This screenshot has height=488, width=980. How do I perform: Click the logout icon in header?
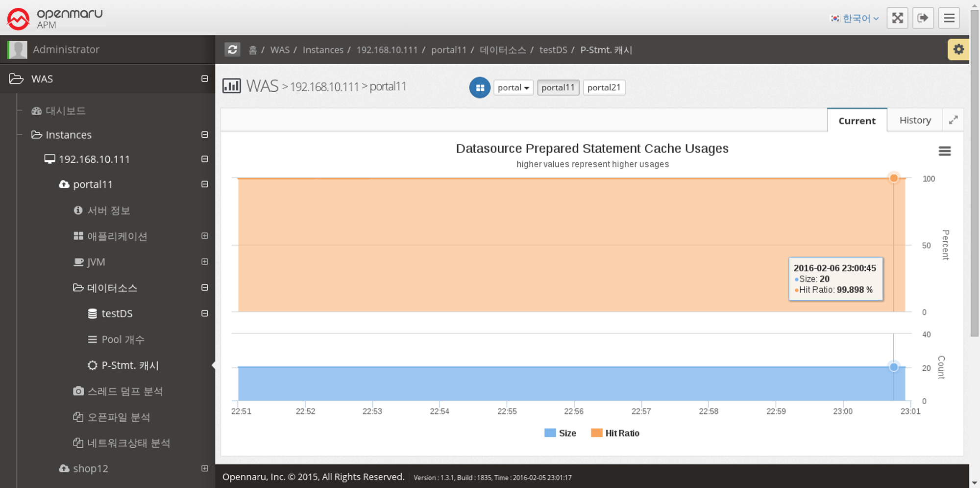(x=923, y=18)
